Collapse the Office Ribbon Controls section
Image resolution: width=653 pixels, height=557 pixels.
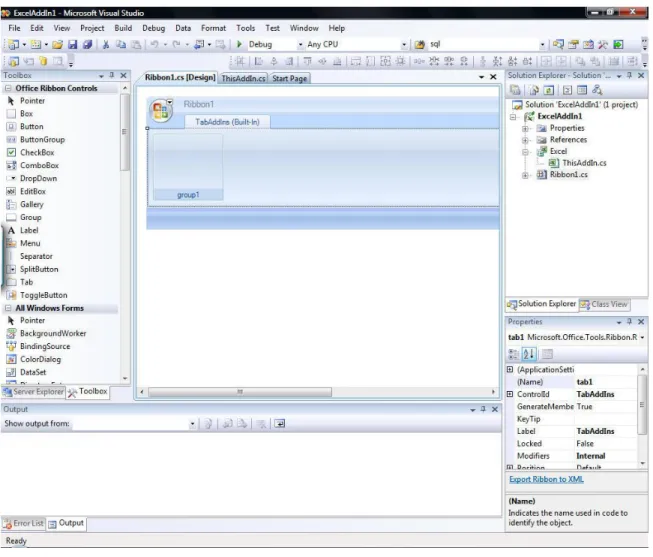click(x=8, y=88)
